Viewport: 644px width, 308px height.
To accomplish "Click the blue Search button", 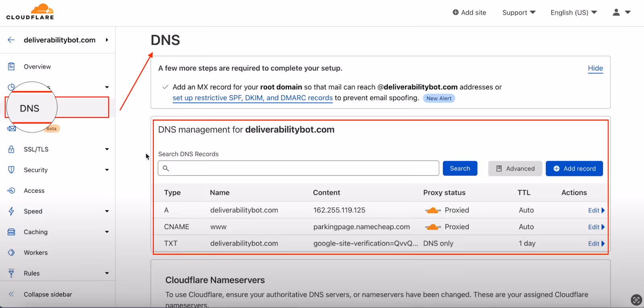I will point(460,168).
